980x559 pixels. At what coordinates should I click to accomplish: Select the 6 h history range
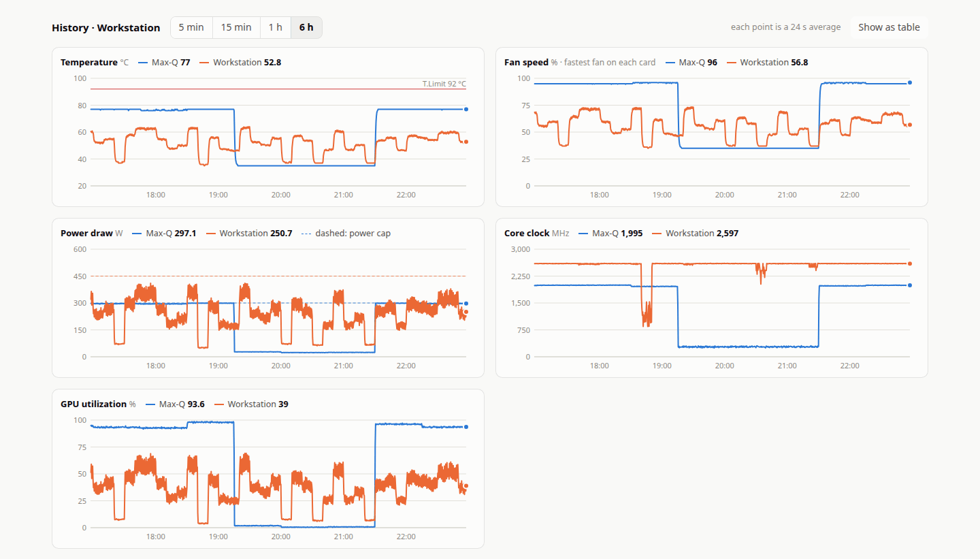pos(306,27)
